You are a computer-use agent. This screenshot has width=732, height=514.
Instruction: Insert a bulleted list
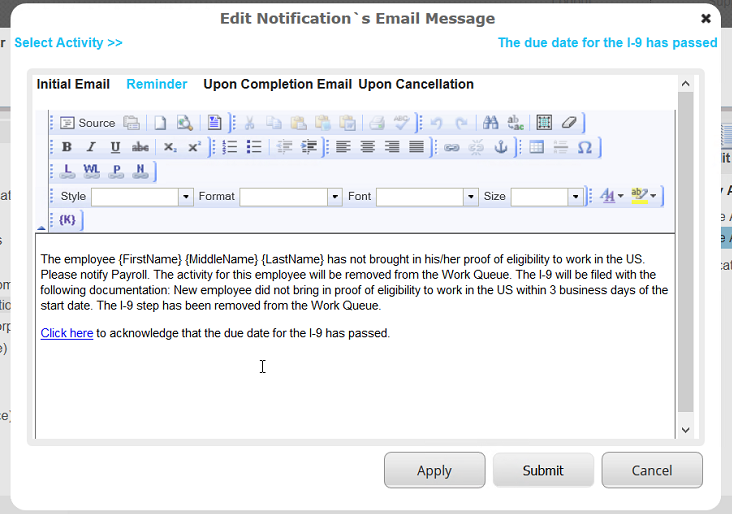click(254, 148)
